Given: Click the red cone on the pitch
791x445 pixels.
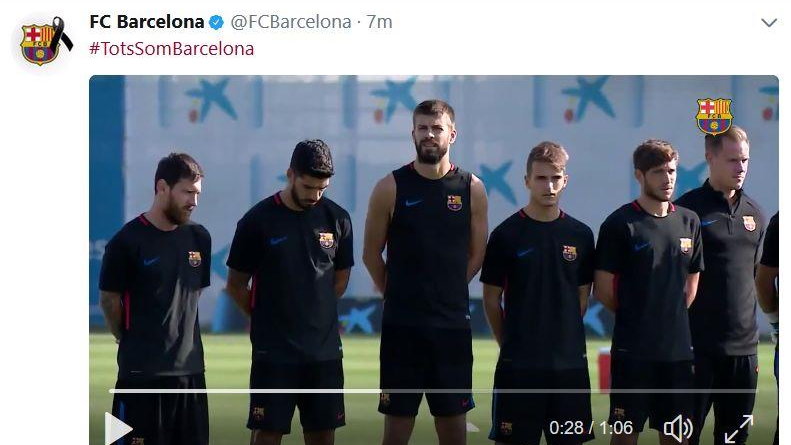Looking at the screenshot, I should pyautogui.click(x=604, y=370).
